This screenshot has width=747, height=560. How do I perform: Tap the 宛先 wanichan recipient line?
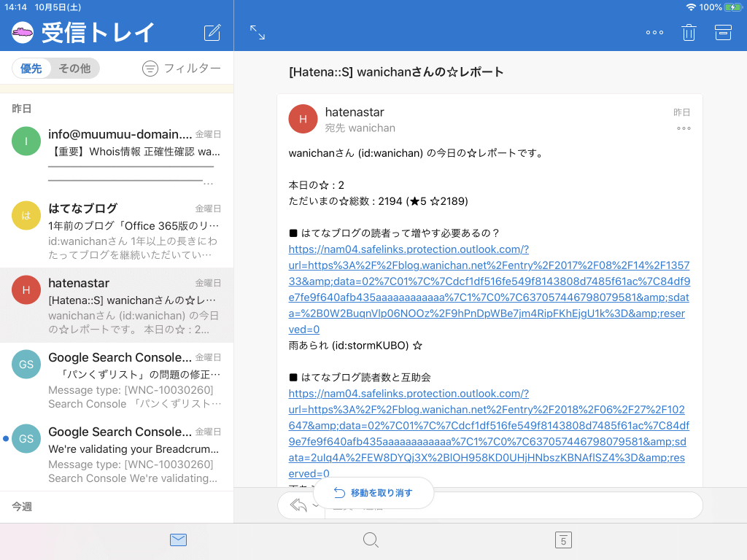tap(360, 128)
